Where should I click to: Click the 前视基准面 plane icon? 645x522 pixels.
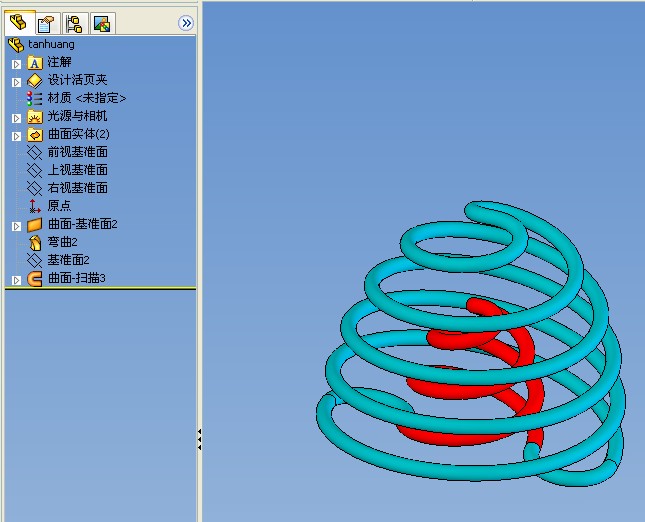pyautogui.click(x=35, y=153)
